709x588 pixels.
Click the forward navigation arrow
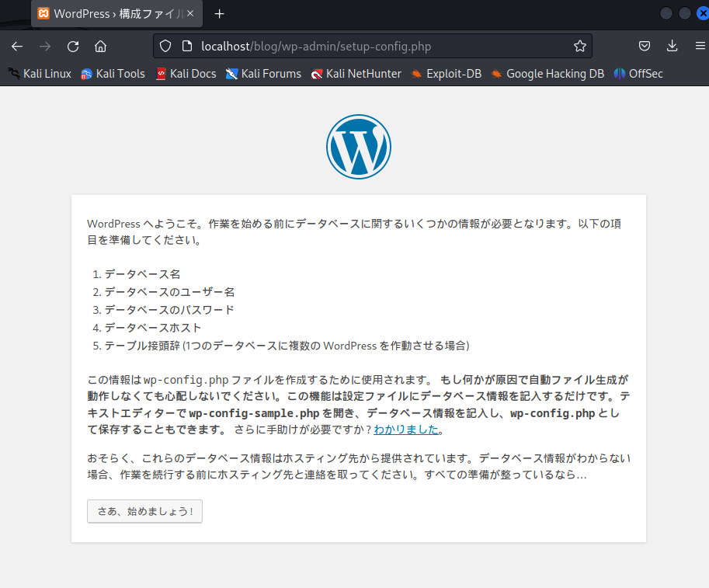point(45,46)
